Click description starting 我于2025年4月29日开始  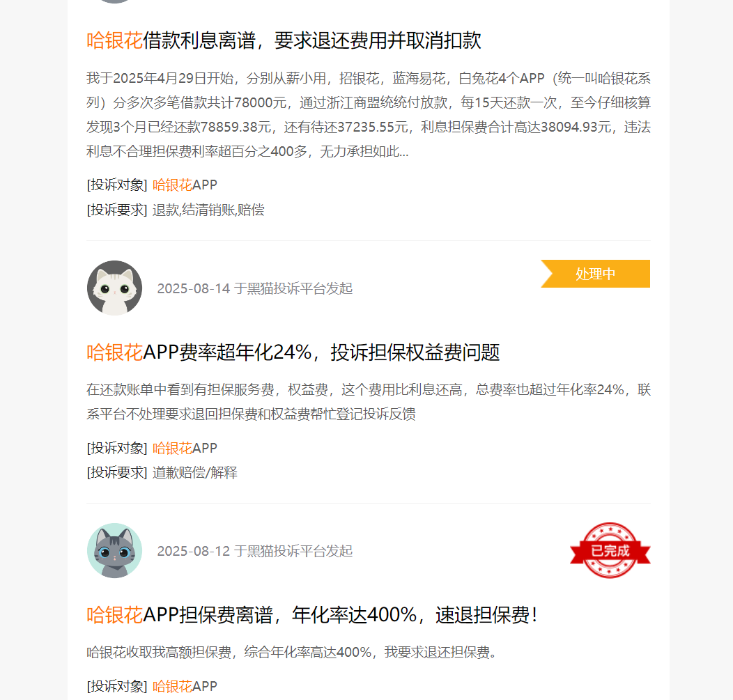[369, 114]
